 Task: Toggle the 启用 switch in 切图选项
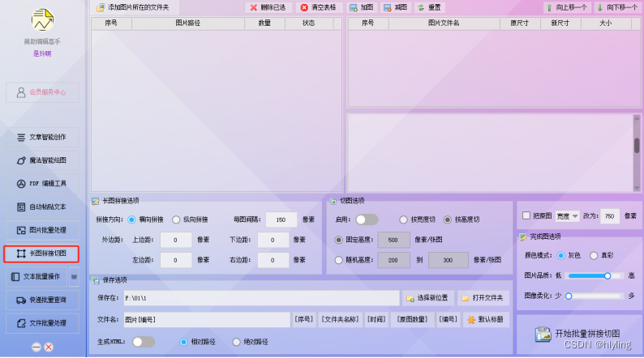[x=367, y=219]
